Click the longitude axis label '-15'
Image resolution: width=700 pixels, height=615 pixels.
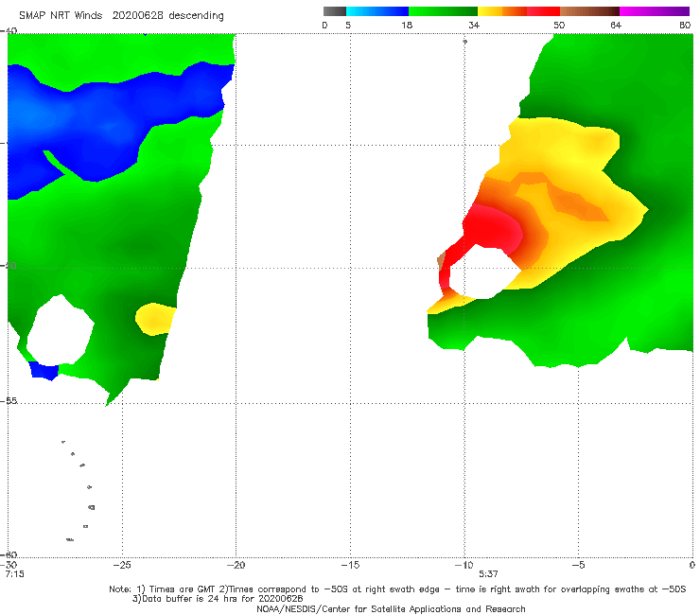350,565
